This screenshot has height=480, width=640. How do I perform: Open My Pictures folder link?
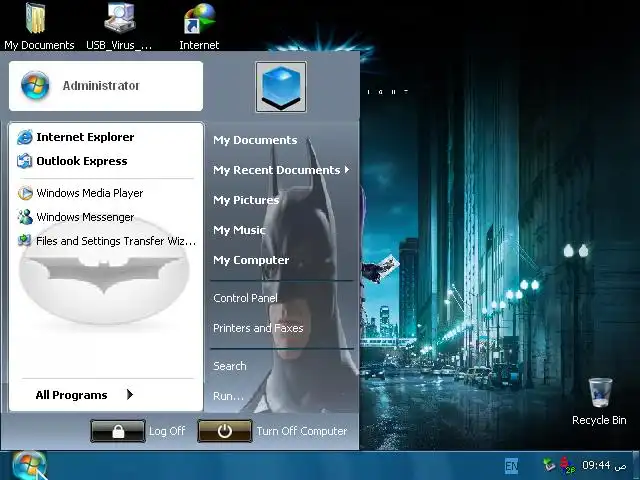click(246, 200)
